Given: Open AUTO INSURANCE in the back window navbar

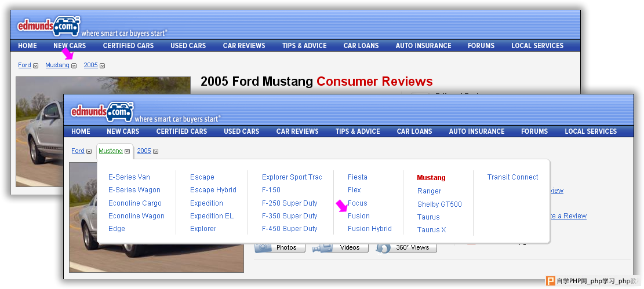Looking at the screenshot, I should (x=423, y=46).
